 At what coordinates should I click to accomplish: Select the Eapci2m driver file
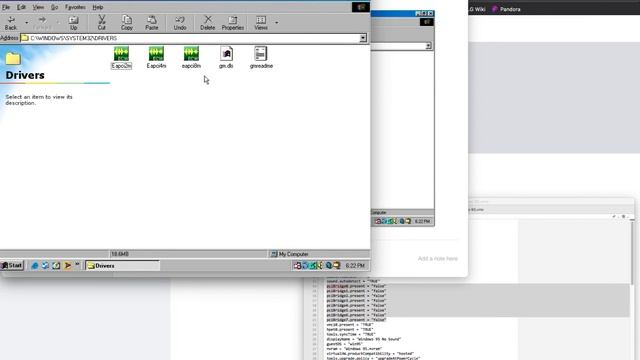pyautogui.click(x=121, y=58)
